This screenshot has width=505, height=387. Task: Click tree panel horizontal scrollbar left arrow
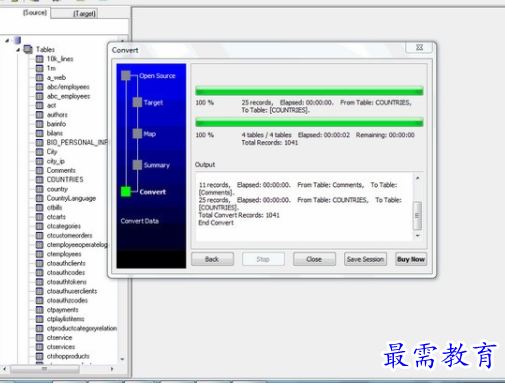click(4, 369)
